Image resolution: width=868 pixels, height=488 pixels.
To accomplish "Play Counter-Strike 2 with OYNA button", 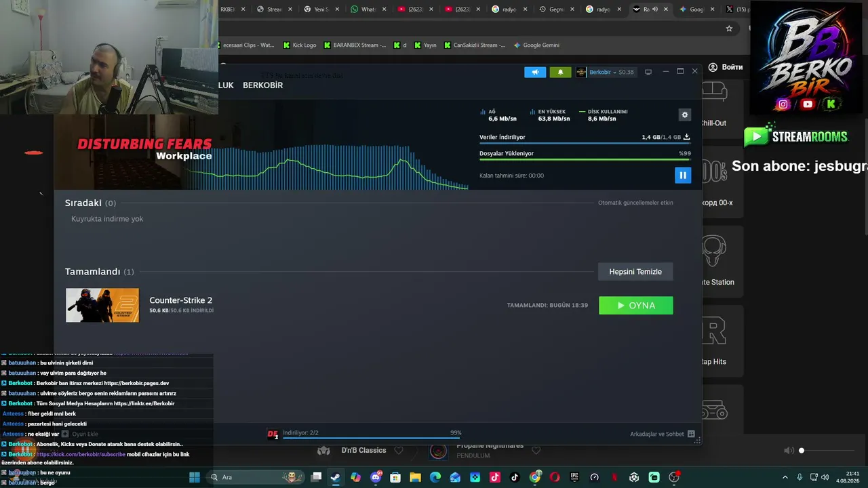I will pyautogui.click(x=636, y=306).
